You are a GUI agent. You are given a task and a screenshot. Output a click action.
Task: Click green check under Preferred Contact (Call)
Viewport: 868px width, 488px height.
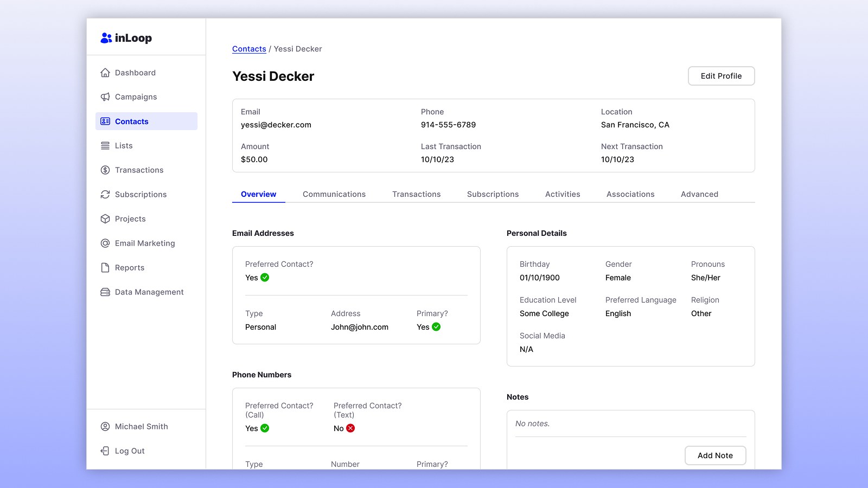coord(265,428)
